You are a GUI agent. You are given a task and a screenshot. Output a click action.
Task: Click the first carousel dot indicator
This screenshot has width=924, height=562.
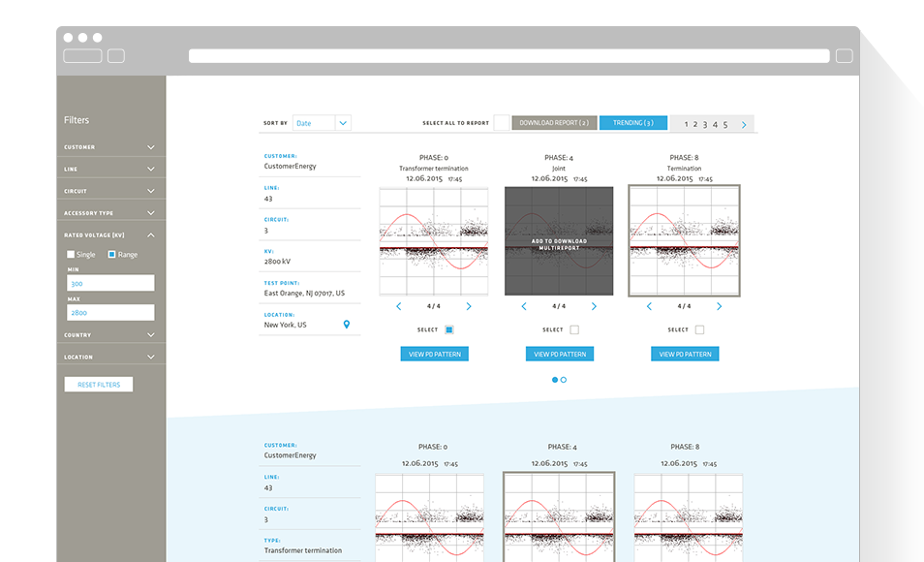click(555, 380)
